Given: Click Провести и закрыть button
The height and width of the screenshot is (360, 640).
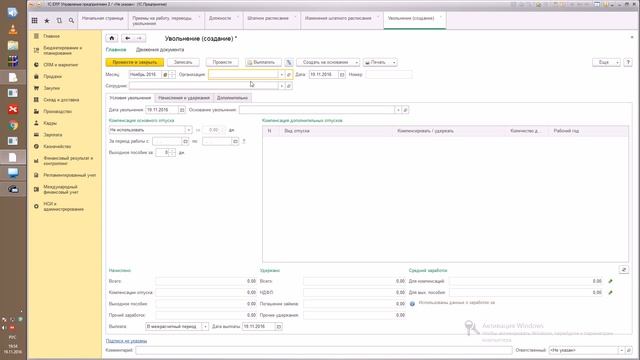Looking at the screenshot, I should [x=135, y=62].
